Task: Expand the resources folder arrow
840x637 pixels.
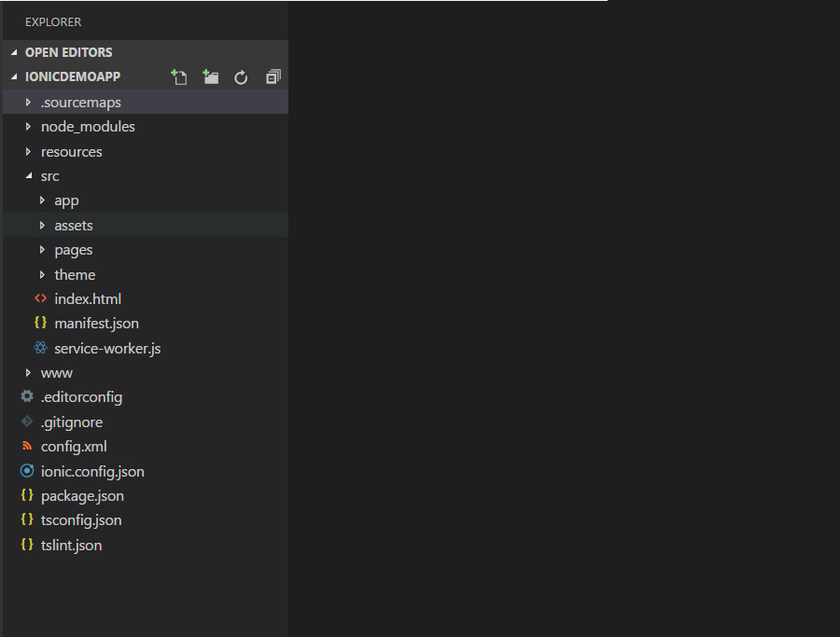Action: (28, 152)
